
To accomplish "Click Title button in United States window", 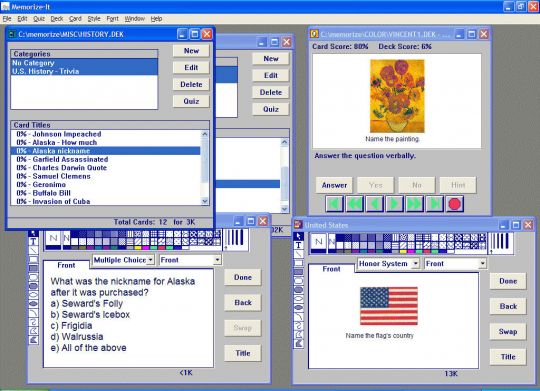I will pyautogui.click(x=508, y=357).
